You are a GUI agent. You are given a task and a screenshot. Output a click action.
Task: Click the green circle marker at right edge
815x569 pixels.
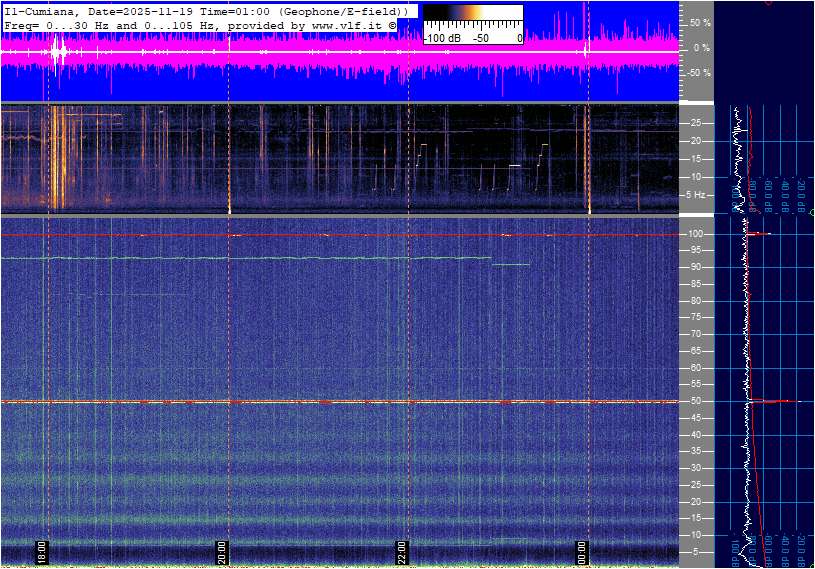811,213
